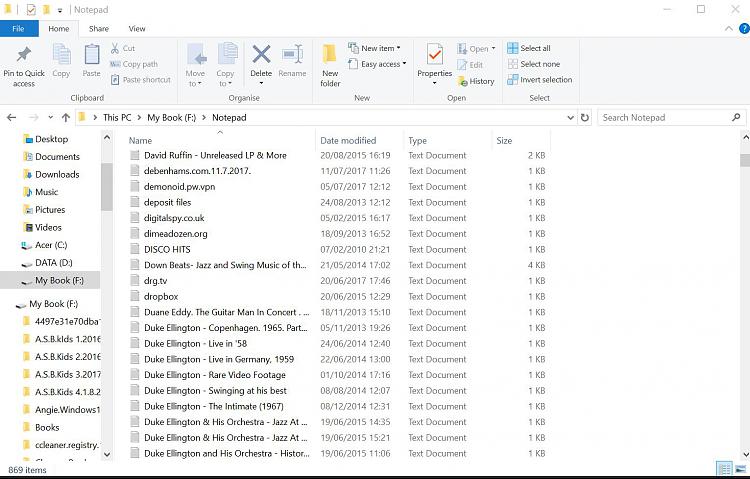Go up one folder level

66,117
